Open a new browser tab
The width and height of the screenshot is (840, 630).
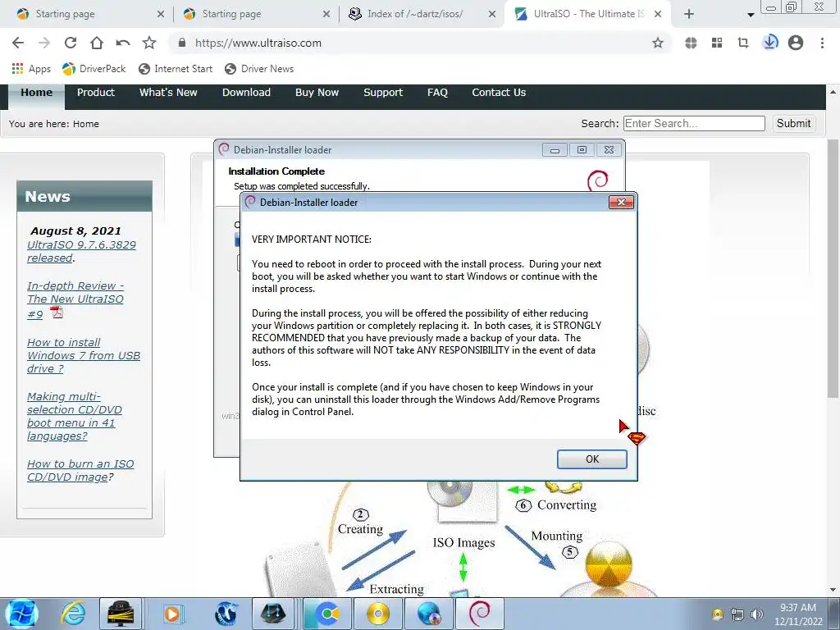pyautogui.click(x=689, y=14)
